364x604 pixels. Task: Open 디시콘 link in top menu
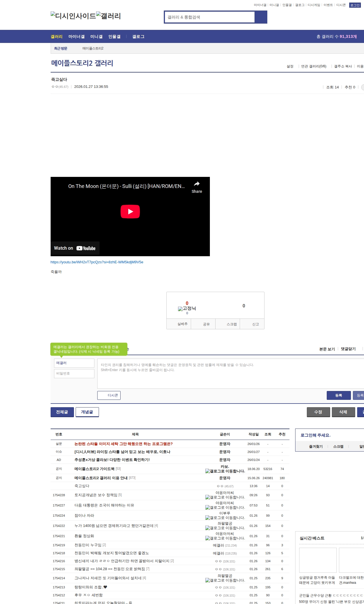click(341, 5)
